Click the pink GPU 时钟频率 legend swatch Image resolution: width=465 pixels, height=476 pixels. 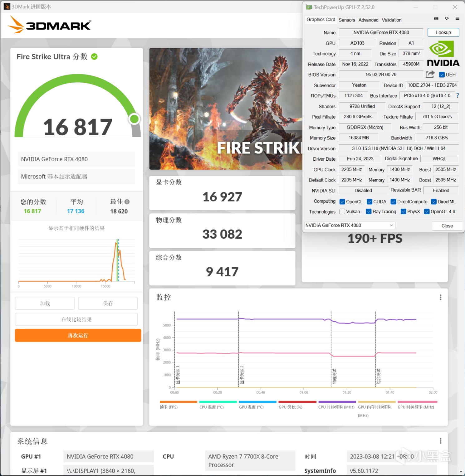(417, 402)
